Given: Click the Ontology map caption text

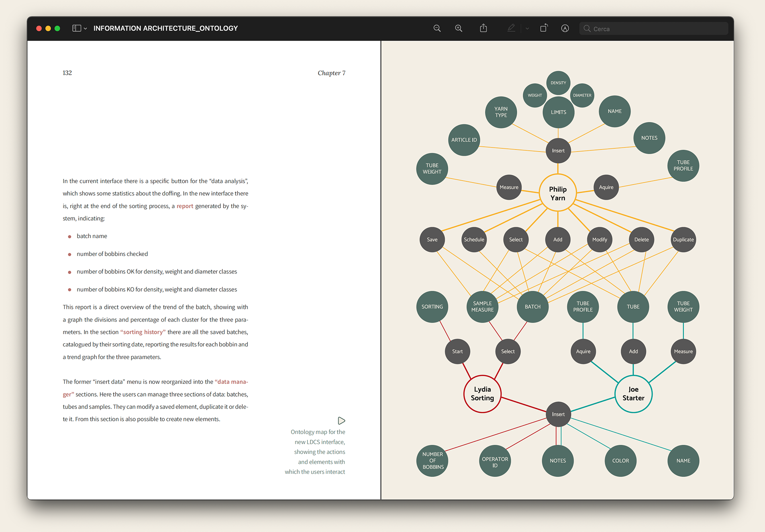Looking at the screenshot, I should click(x=315, y=452).
